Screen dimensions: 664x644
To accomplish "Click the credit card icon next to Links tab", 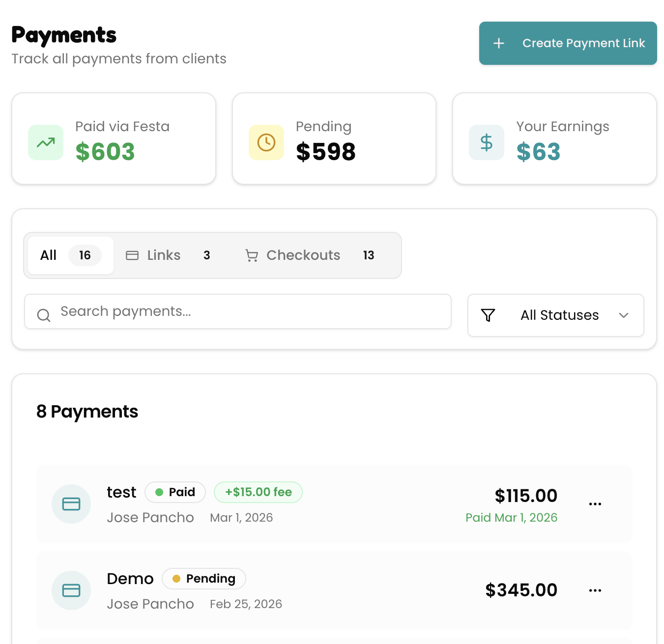I will [132, 255].
